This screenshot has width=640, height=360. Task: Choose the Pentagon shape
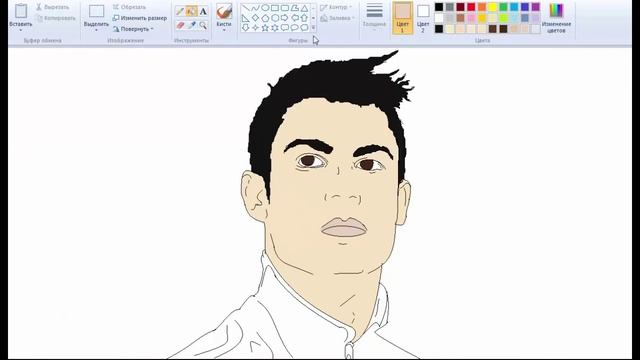265,18
